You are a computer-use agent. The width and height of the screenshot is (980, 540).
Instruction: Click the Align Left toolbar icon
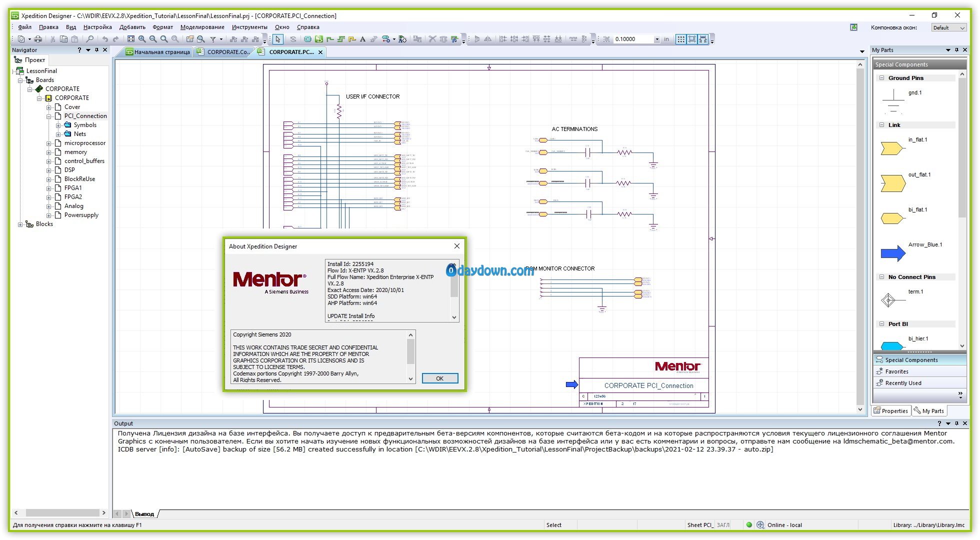502,39
